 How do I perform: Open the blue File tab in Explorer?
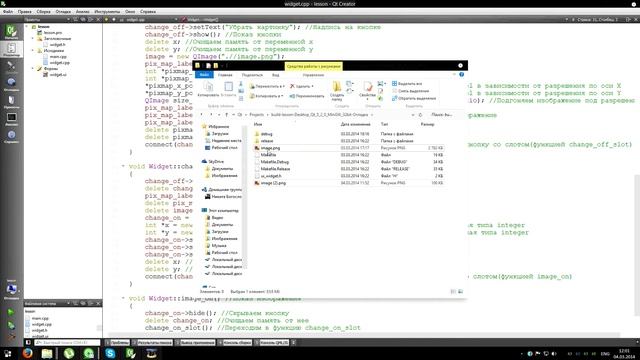pos(204,75)
